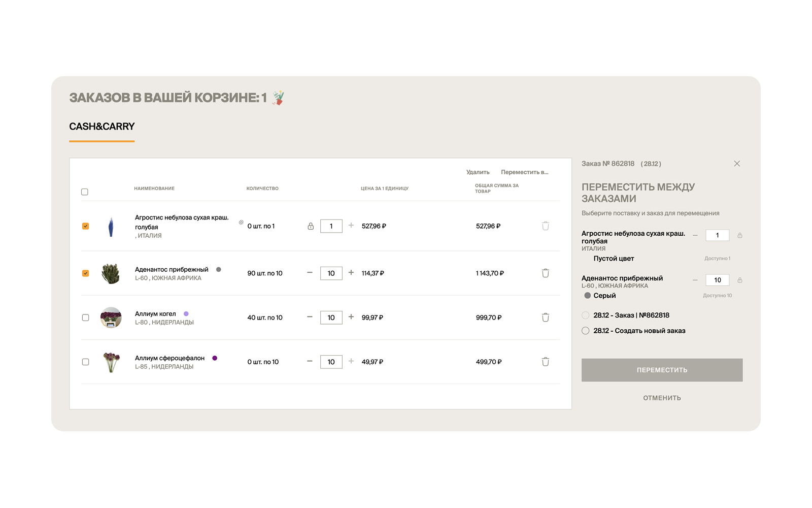This screenshot has height=508, width=812.
Task: Click the Аллиум сфероцефалон quantity input field
Action: point(331,362)
